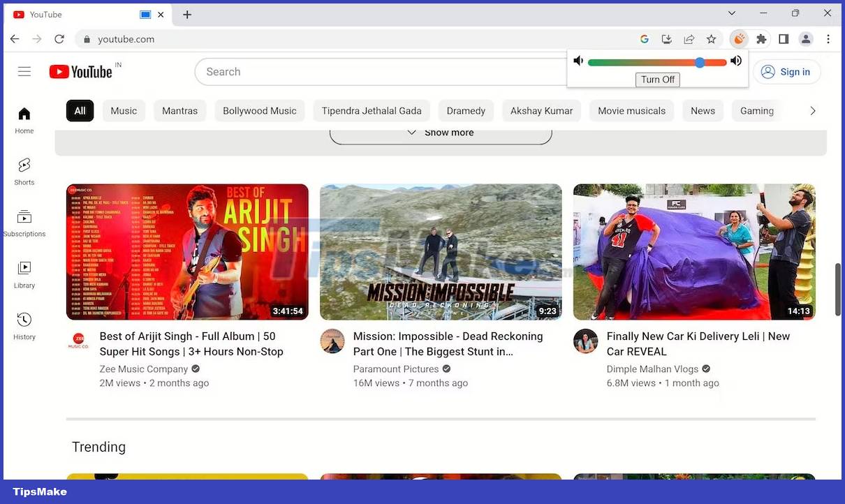845x504 pixels.
Task: Toggle the Chrome side panel
Action: (x=784, y=39)
